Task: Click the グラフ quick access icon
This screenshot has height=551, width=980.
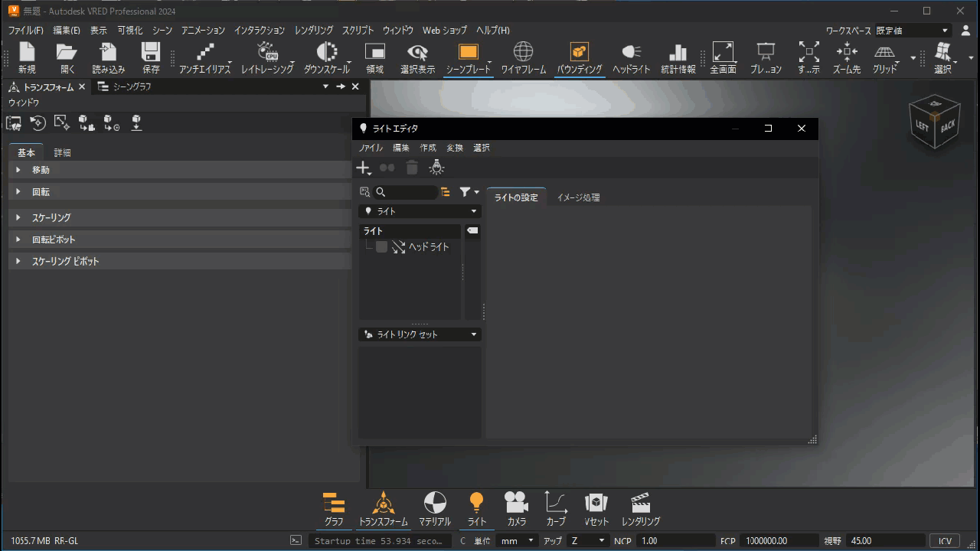Action: [334, 510]
